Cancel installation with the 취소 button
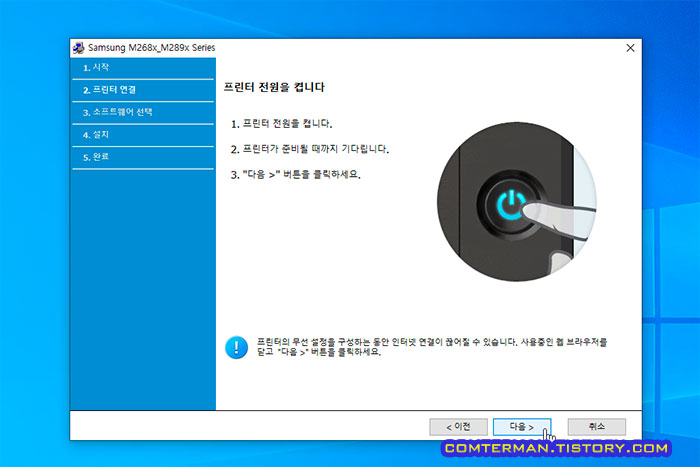The width and height of the screenshot is (700, 467). coord(596,427)
